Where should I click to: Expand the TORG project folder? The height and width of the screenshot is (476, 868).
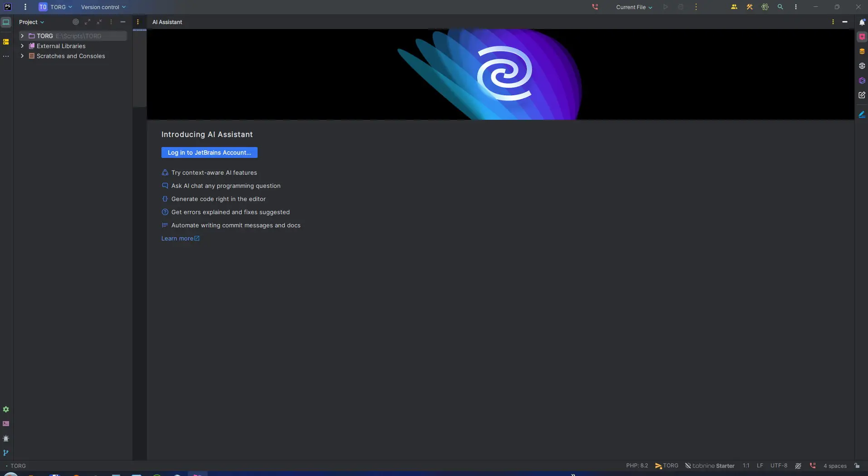[22, 36]
